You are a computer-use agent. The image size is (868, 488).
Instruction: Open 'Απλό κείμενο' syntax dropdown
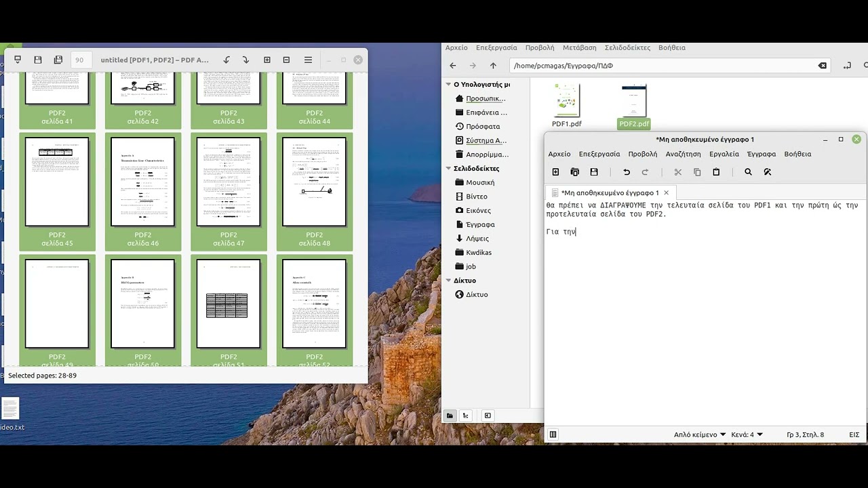tap(700, 434)
